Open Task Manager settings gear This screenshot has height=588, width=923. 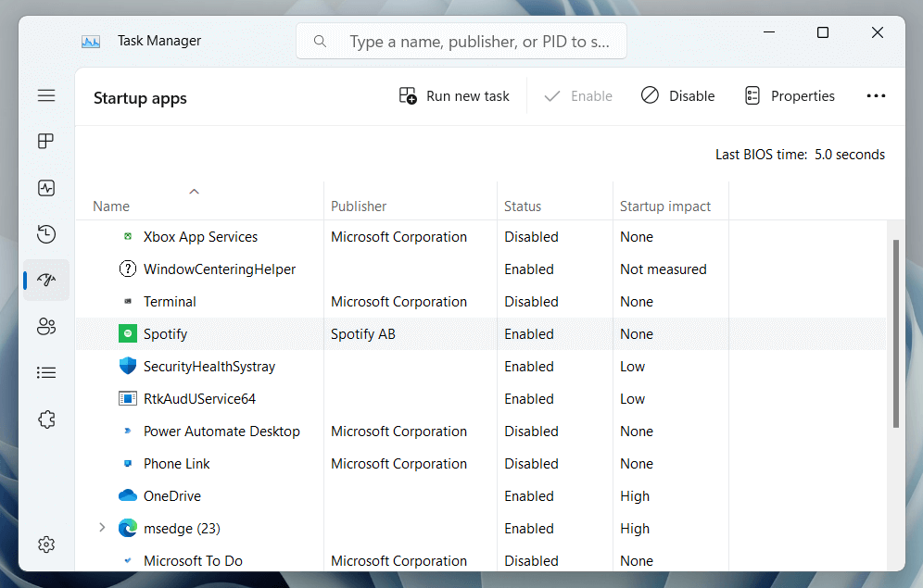(46, 544)
